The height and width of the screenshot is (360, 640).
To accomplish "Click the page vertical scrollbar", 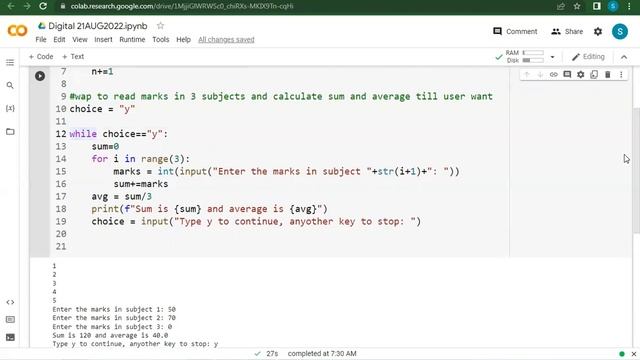I will 636,171.
